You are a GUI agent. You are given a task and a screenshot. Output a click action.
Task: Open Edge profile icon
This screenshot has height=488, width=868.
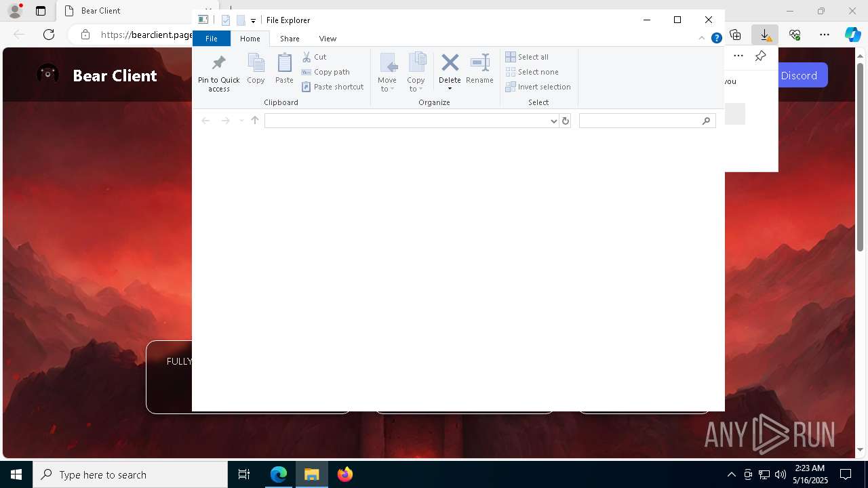tap(15, 11)
